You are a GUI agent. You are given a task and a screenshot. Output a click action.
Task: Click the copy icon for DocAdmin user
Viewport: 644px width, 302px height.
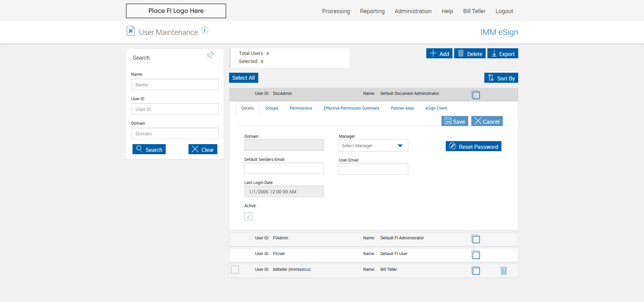[476, 95]
